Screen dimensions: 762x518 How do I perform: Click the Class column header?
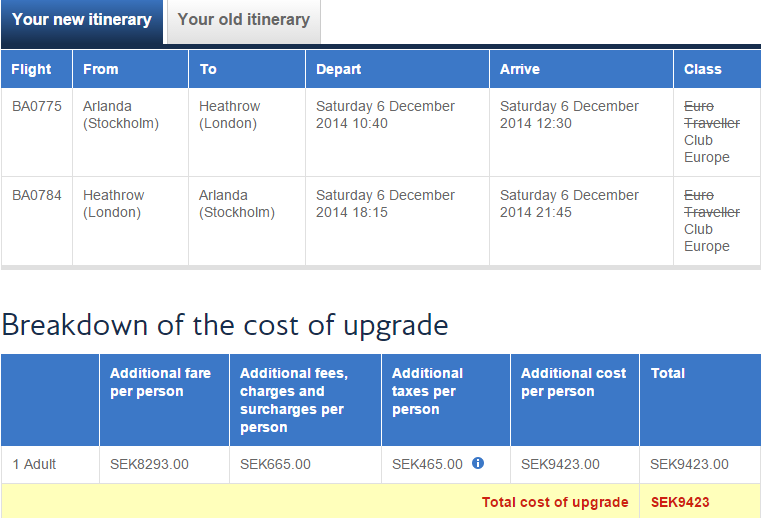[x=703, y=69]
